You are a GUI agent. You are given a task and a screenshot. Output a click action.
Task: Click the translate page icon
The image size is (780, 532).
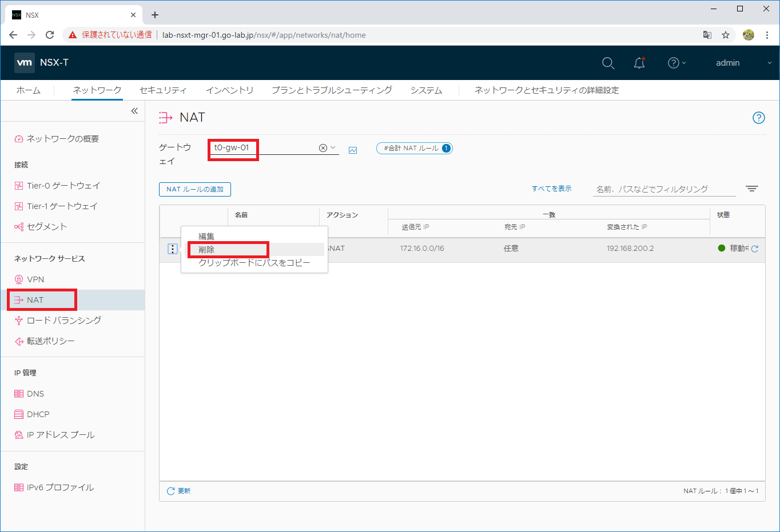tap(707, 35)
